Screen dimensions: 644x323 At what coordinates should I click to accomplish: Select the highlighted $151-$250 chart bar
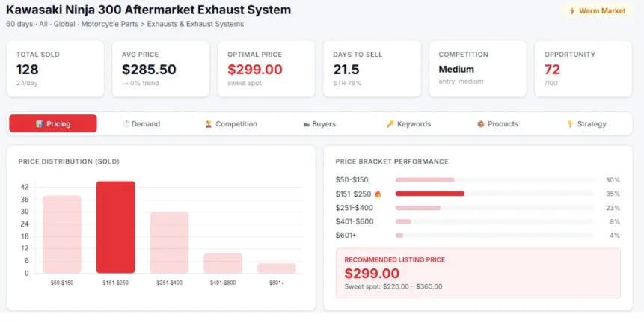pos(116,227)
